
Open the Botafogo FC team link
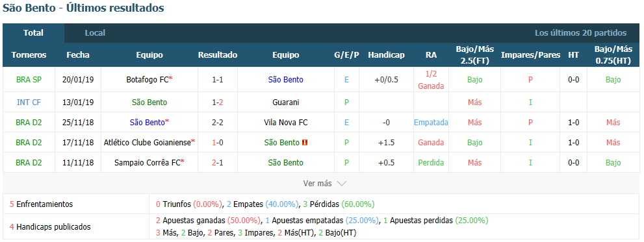(148, 80)
